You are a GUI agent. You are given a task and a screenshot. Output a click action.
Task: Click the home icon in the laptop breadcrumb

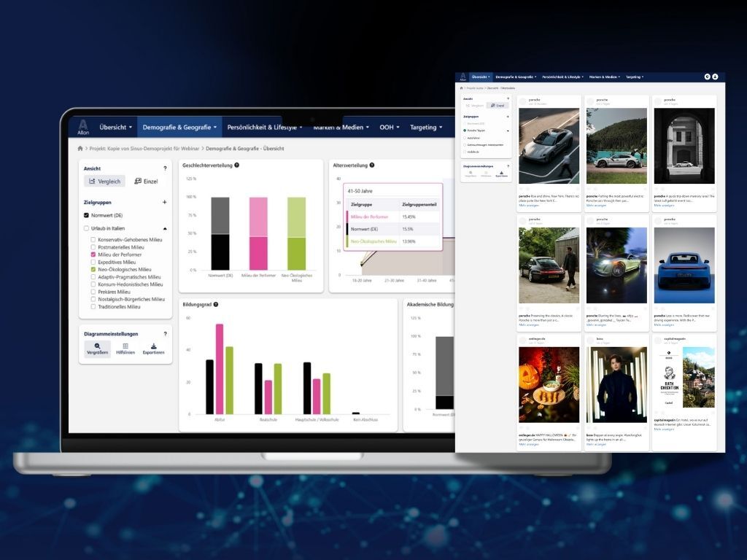pyautogui.click(x=80, y=149)
